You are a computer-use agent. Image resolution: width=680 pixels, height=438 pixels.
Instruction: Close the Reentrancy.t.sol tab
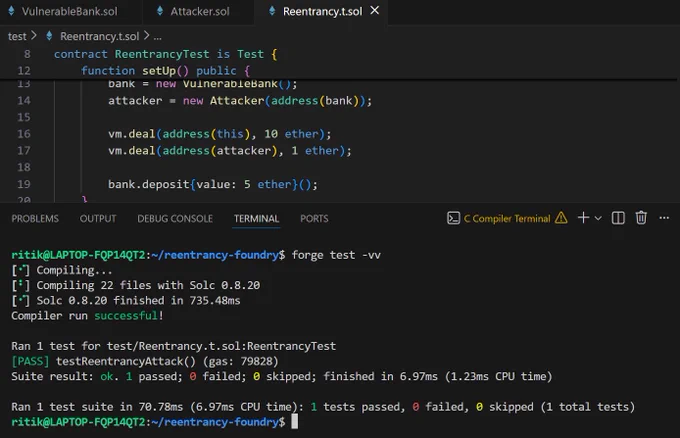[x=375, y=10]
